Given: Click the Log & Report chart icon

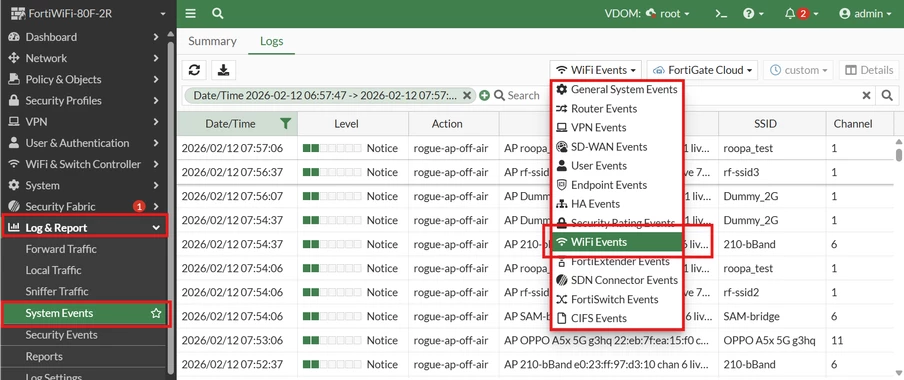Looking at the screenshot, I should 14,228.
